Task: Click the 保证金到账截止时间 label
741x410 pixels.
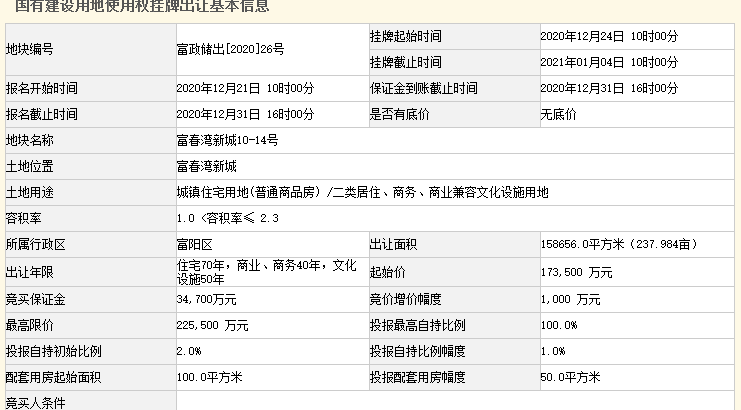Action: click(423, 88)
